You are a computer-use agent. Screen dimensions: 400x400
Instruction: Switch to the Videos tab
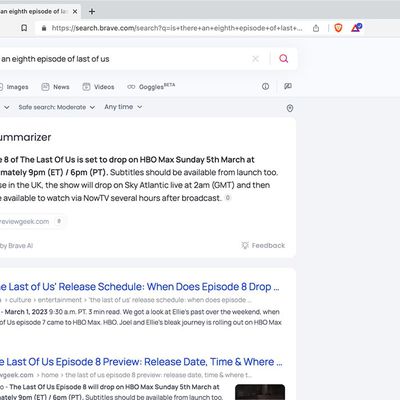[x=98, y=87]
